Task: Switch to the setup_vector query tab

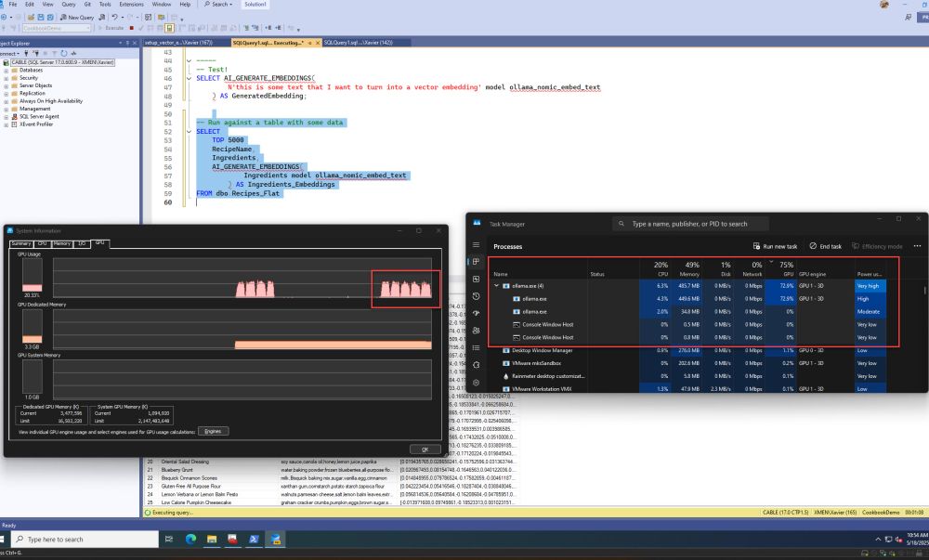Action: [179, 43]
